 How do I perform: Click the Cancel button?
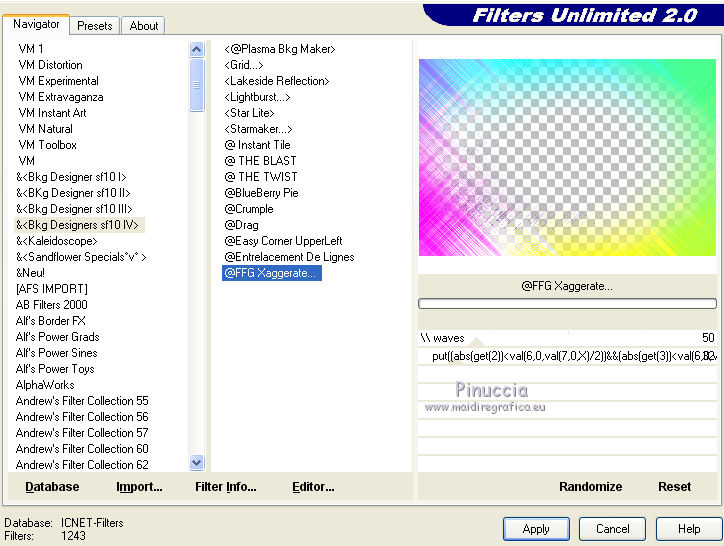tap(612, 529)
